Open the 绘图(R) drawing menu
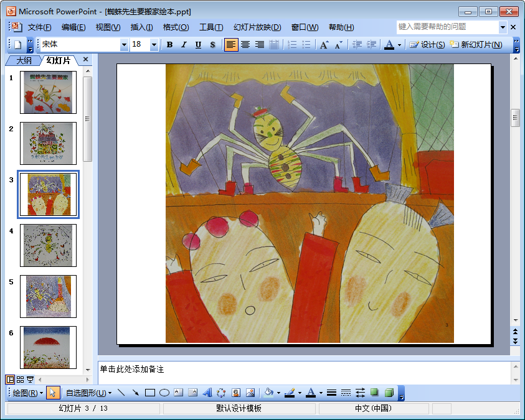 (27, 393)
